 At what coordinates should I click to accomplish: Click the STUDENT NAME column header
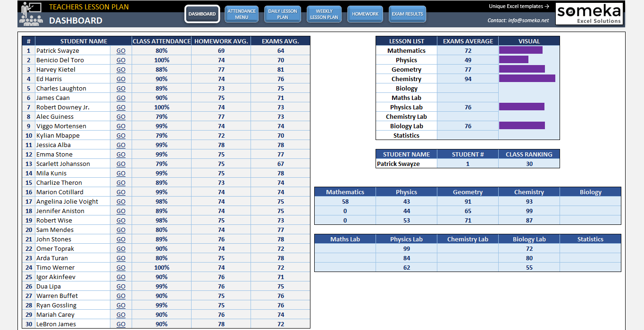point(84,41)
